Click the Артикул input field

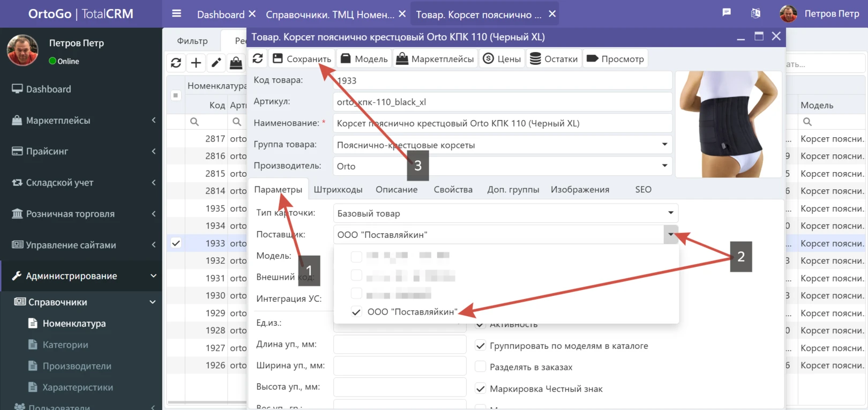(502, 102)
